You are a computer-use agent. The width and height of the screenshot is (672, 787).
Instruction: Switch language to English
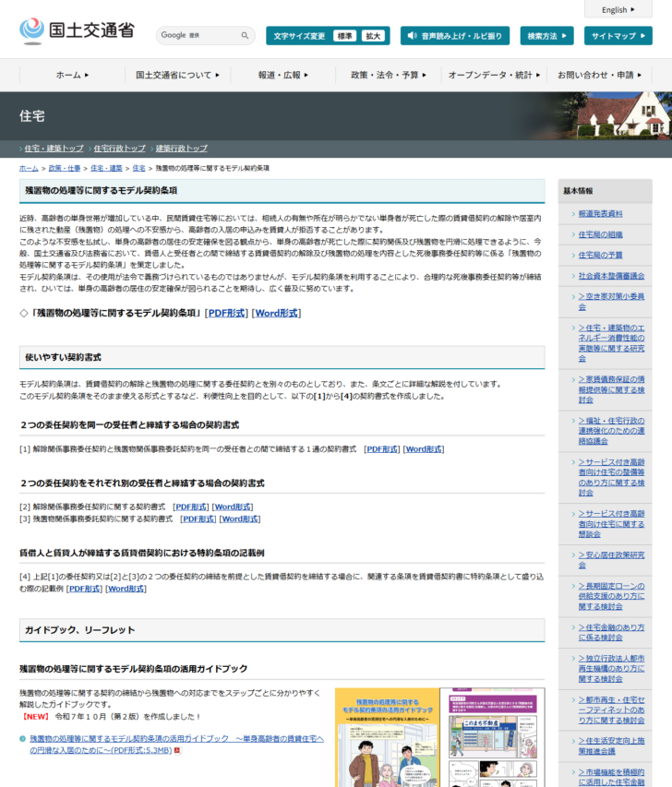coord(618,9)
